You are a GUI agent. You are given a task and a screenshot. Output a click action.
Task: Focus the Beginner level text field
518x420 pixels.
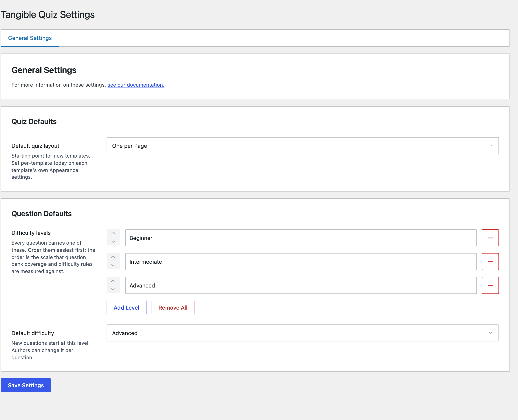(x=301, y=238)
